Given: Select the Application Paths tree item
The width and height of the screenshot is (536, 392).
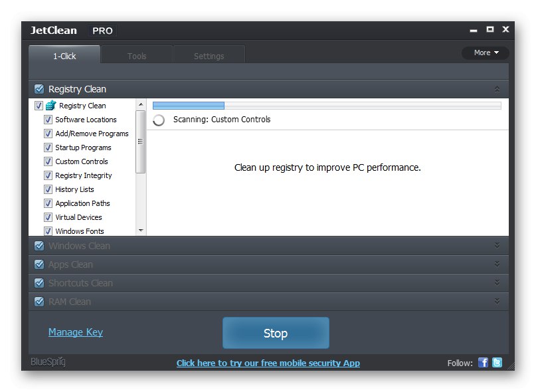Looking at the screenshot, I should (82, 203).
